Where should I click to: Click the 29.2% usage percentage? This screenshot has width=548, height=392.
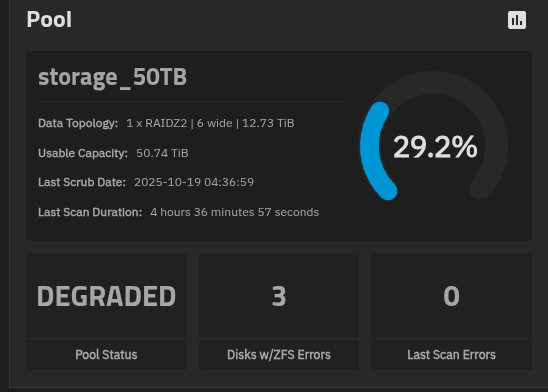coord(435,147)
